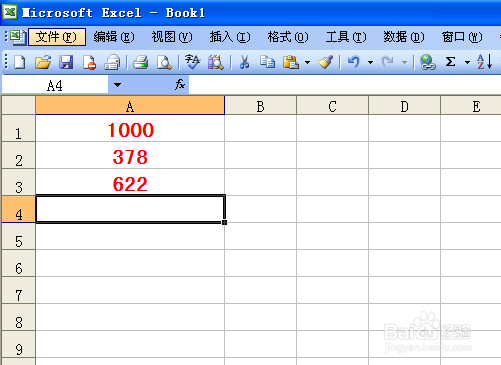Open the Name Box dropdown arrow
Viewport: 501px width, 365px height.
117,85
